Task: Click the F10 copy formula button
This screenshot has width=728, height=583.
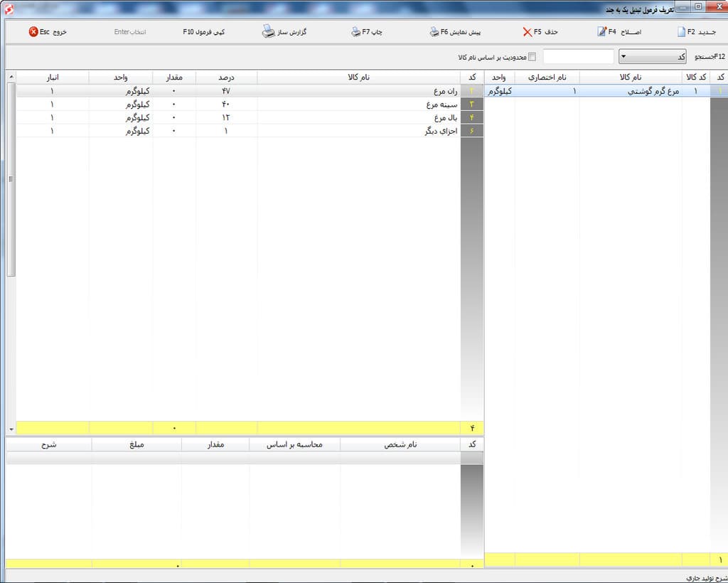Action: click(204, 31)
